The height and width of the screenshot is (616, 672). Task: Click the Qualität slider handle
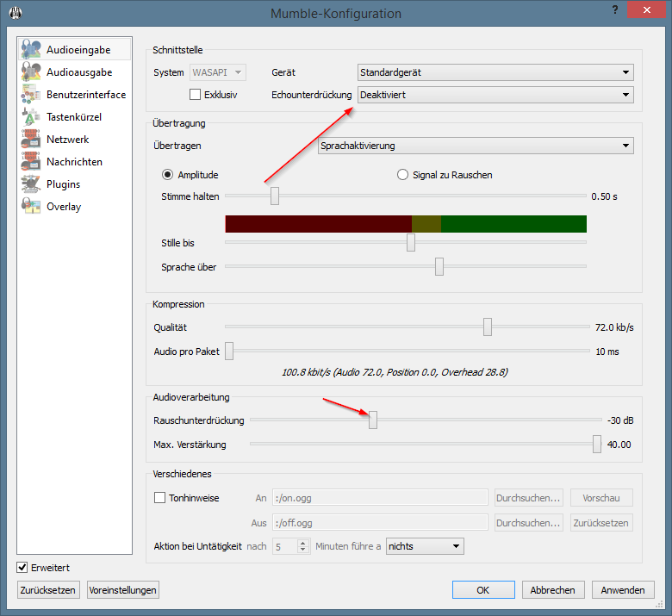click(x=488, y=327)
